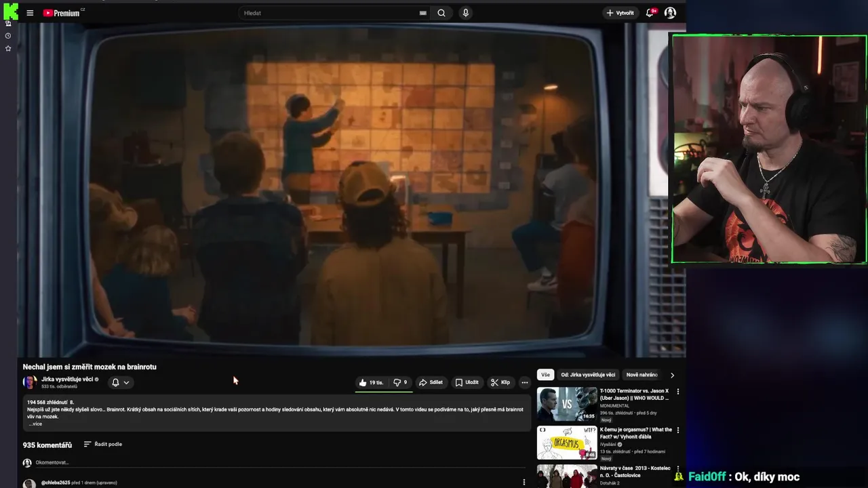
Task: Click the Hledat search input field
Action: (x=329, y=13)
